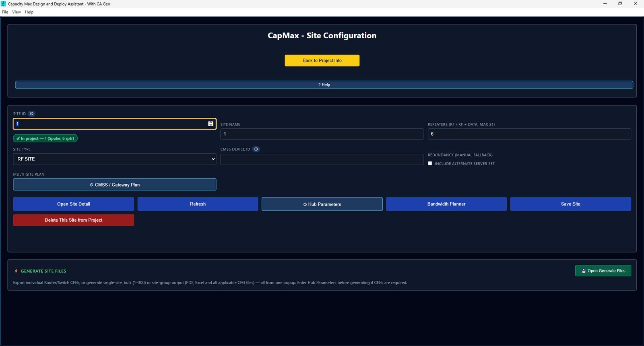Click the lightning bolt icon by Generate Site Files
The height and width of the screenshot is (346, 644).
point(16,271)
